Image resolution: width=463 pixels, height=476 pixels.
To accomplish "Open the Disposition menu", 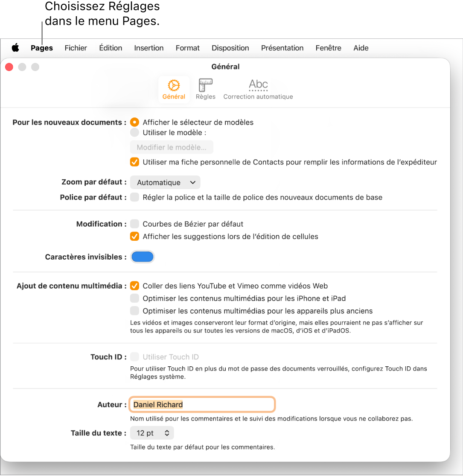I will tap(230, 48).
